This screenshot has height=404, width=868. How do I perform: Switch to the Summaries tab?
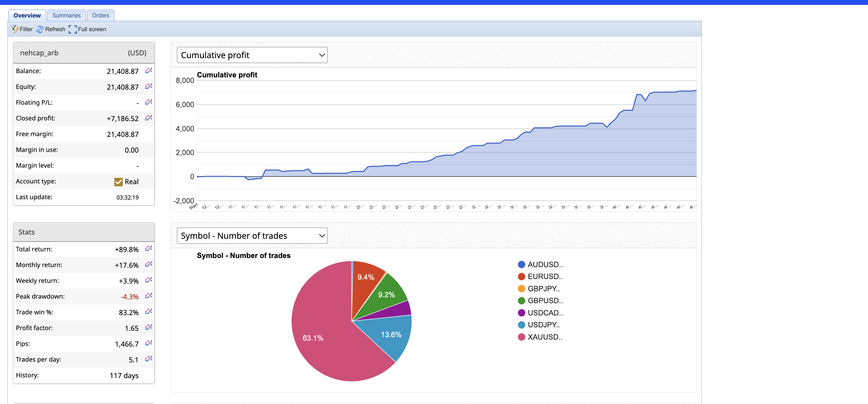point(66,15)
